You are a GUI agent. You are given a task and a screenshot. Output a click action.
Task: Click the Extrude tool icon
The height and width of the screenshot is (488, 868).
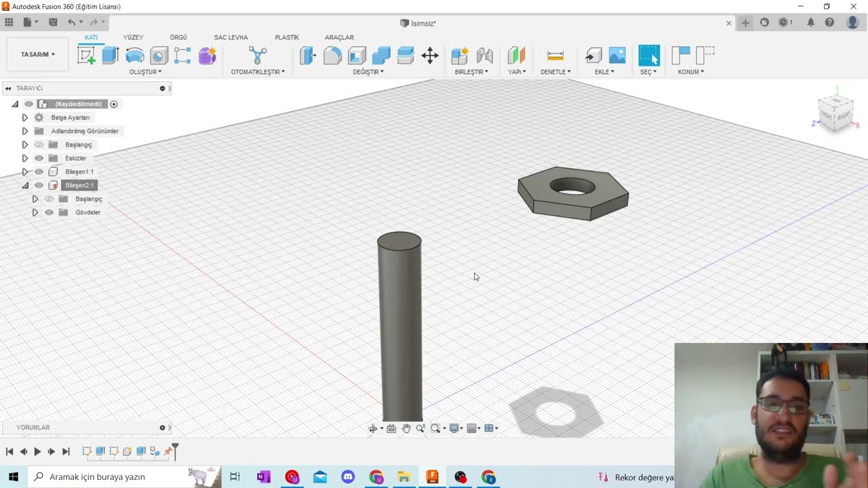coord(111,56)
